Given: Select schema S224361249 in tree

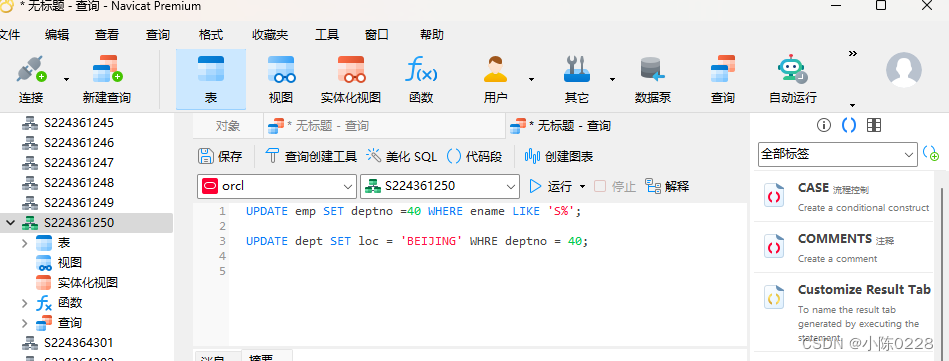Looking at the screenshot, I should [79, 203].
